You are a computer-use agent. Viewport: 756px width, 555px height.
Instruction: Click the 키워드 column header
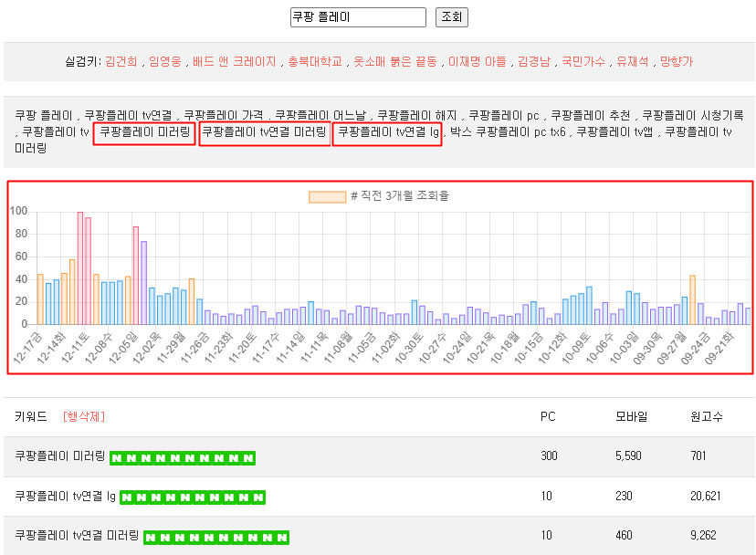pos(31,416)
